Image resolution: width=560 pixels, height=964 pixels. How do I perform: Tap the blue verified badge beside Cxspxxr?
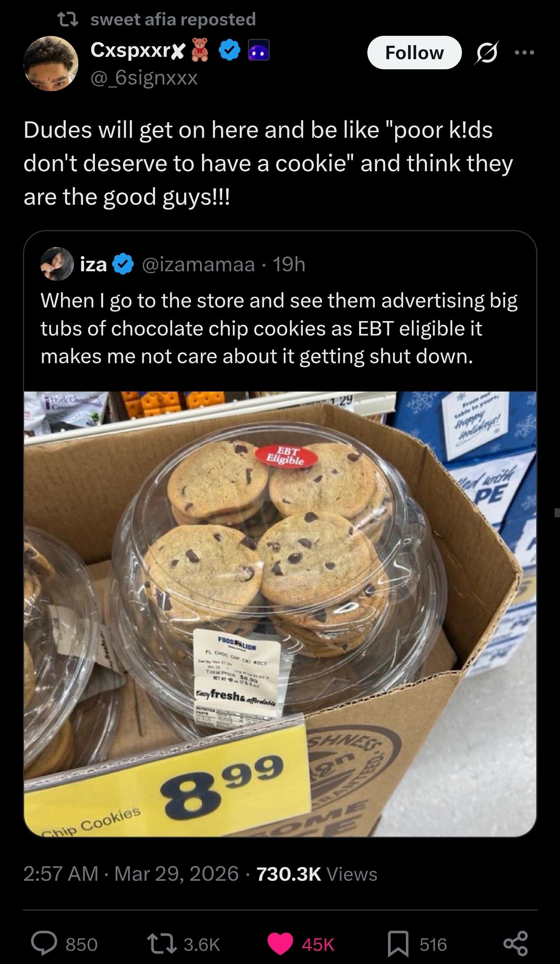pyautogui.click(x=230, y=50)
